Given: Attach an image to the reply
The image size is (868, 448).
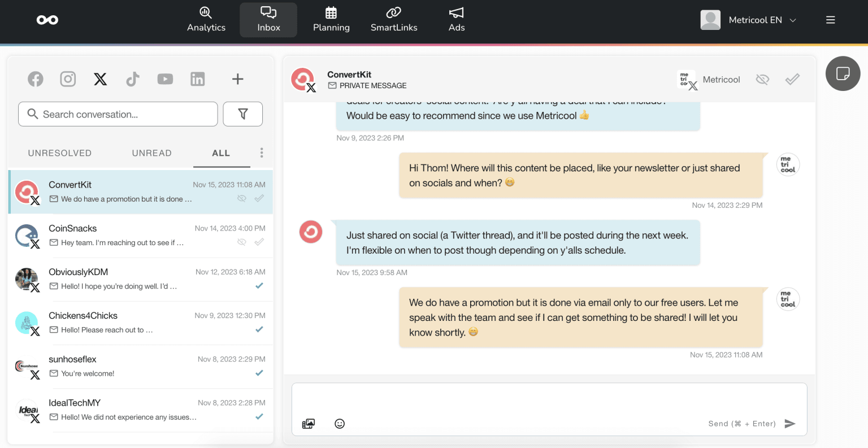Looking at the screenshot, I should pos(308,423).
